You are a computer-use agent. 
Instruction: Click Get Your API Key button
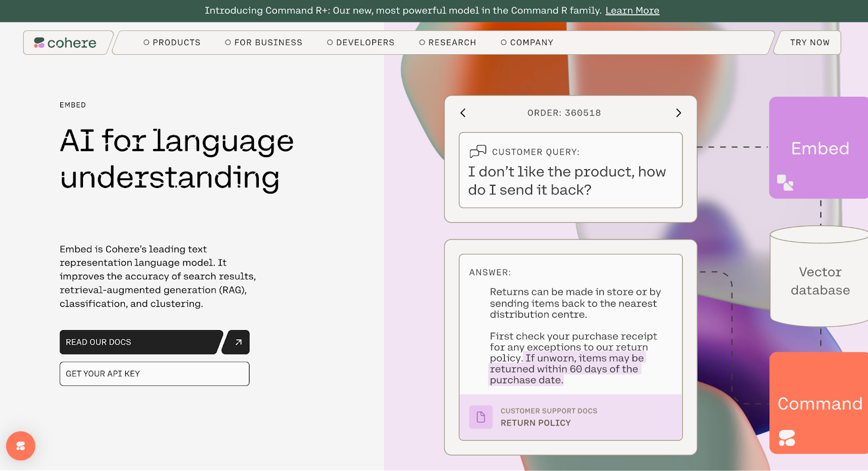pyautogui.click(x=155, y=373)
